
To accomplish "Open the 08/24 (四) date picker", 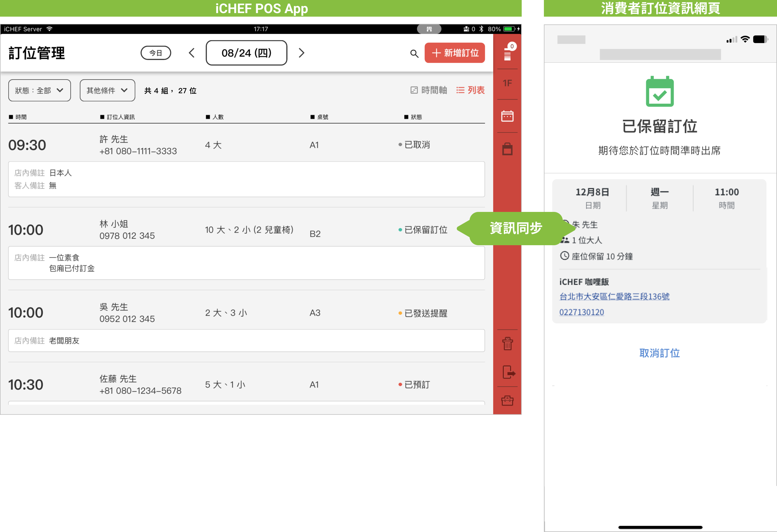I will click(x=246, y=53).
